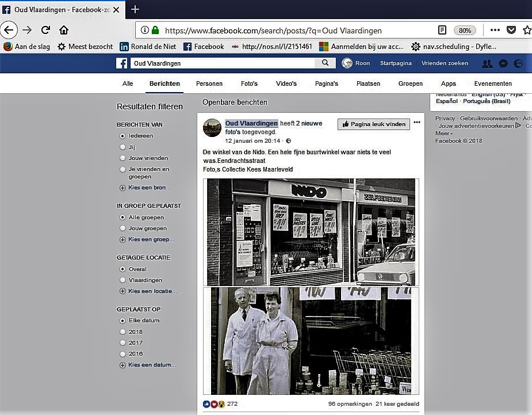Open the nos.nl bookmark

click(271, 47)
